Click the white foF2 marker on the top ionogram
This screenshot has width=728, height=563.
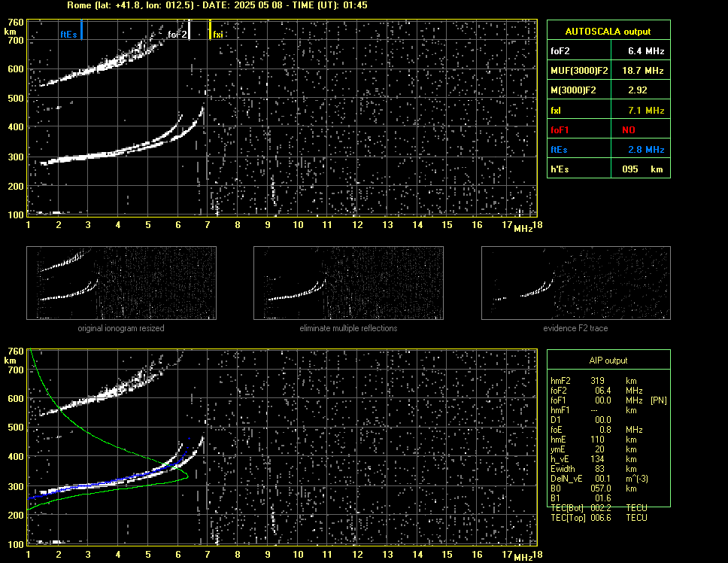[x=189, y=29]
